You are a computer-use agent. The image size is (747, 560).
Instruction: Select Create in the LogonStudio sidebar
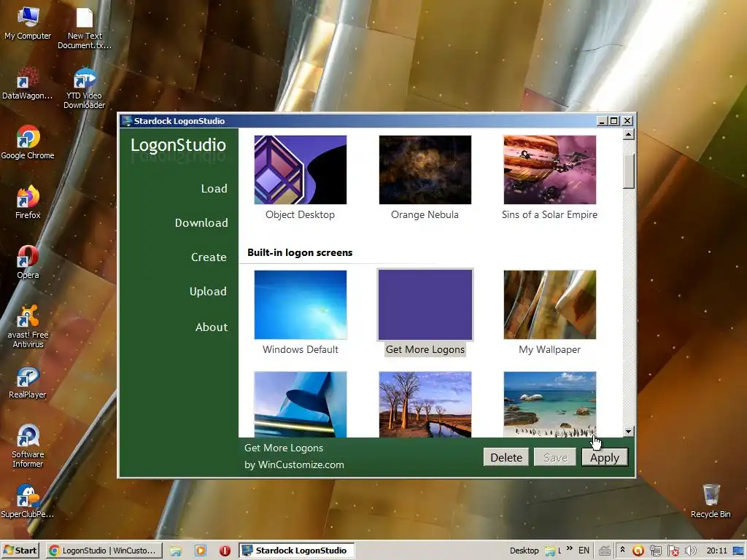tap(209, 257)
